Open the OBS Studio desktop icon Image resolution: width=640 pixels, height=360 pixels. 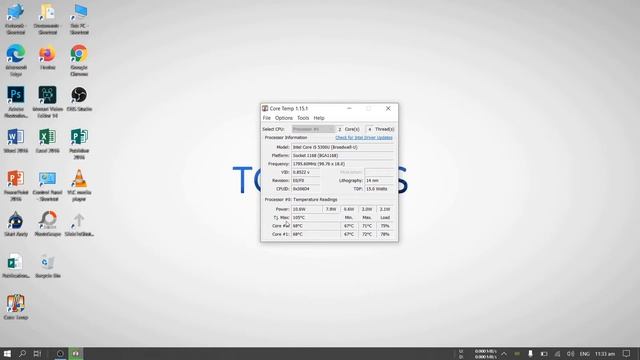click(x=79, y=99)
